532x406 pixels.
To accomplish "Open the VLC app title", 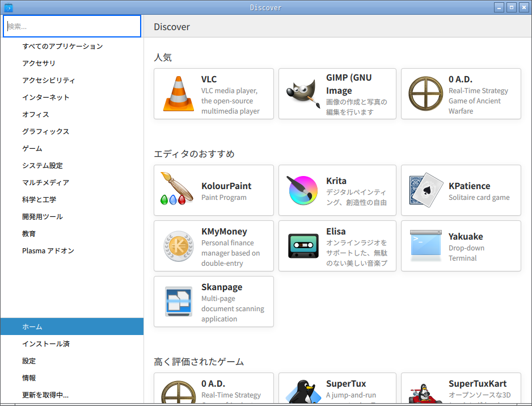I will pyautogui.click(x=209, y=79).
